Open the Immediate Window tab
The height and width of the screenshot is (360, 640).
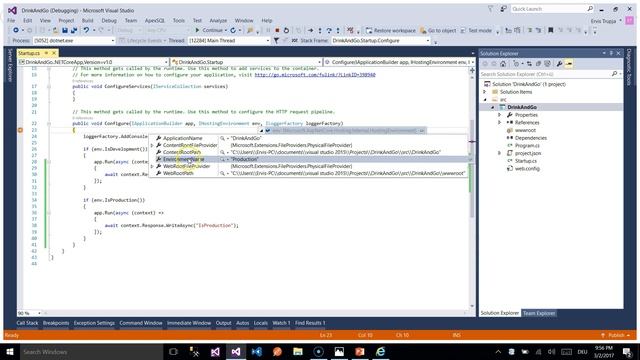[189, 323]
